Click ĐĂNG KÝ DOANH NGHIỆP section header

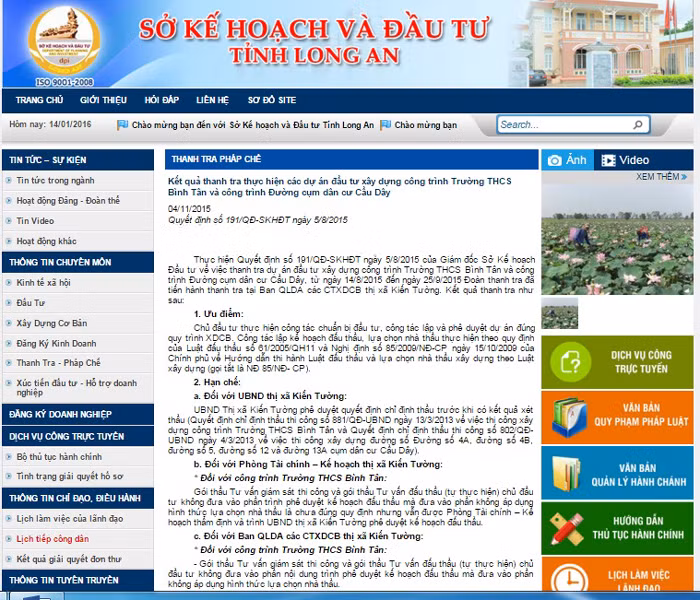tap(78, 414)
